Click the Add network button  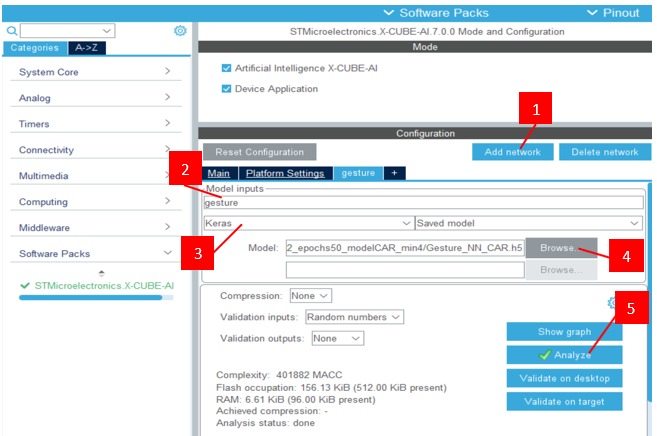pos(513,152)
